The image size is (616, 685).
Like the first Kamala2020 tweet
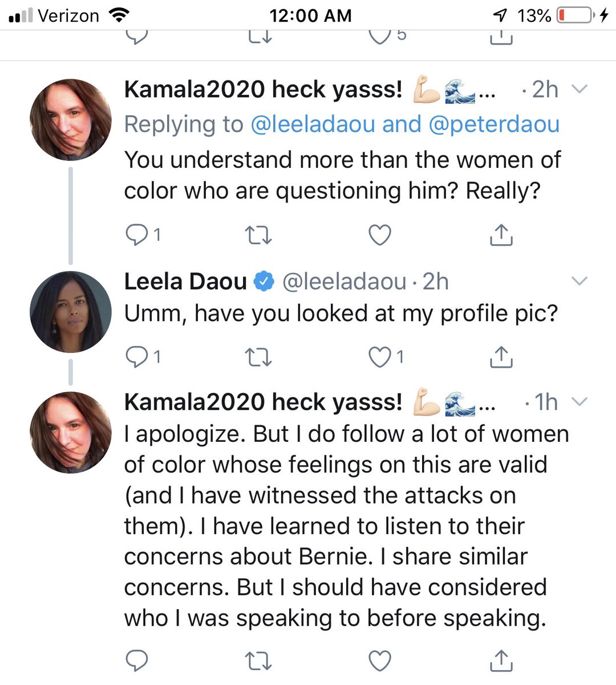coord(380,235)
